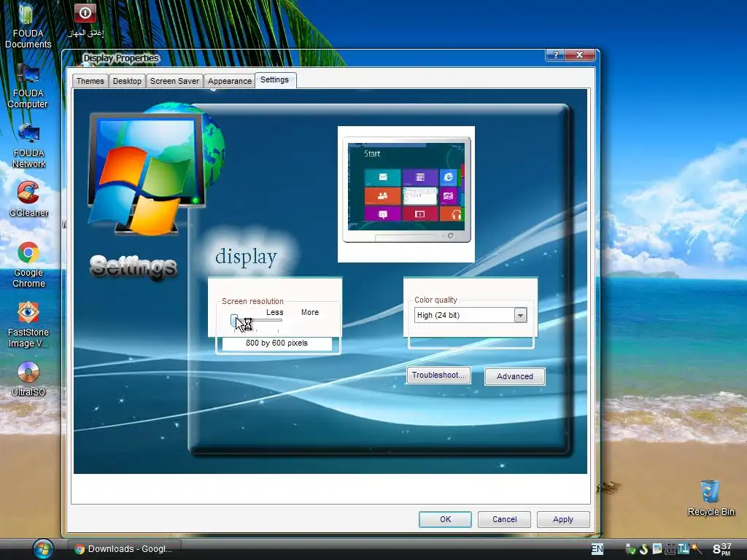The image size is (747, 560).
Task: Launch Google Chrome from the desktop
Action: pos(28,265)
